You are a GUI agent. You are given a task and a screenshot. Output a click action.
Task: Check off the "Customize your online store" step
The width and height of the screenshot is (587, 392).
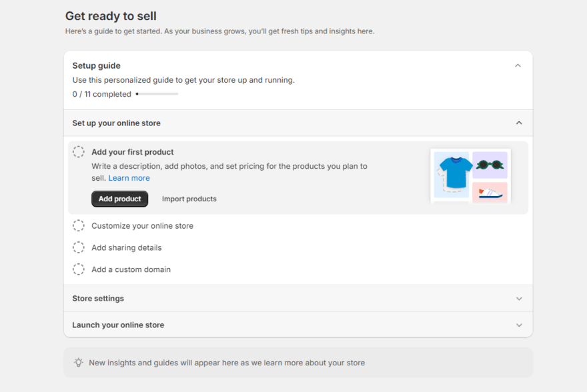point(78,225)
